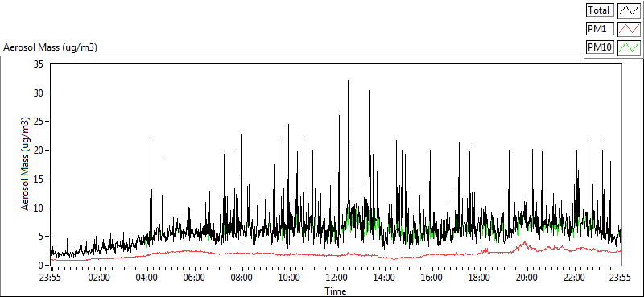The height and width of the screenshot is (297, 644).
Task: Click the Aerosol Mass (ug/m3) graph title
Action: click(50, 47)
